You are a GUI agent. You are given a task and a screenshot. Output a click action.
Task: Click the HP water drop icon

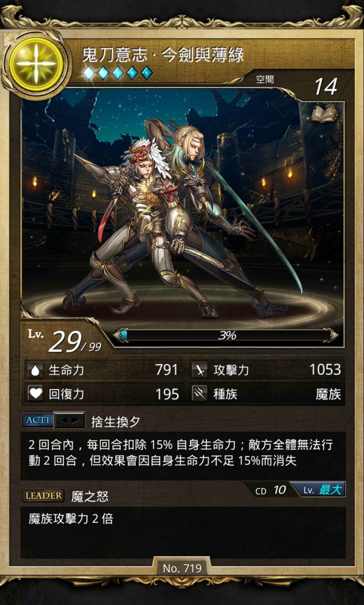[35, 370]
